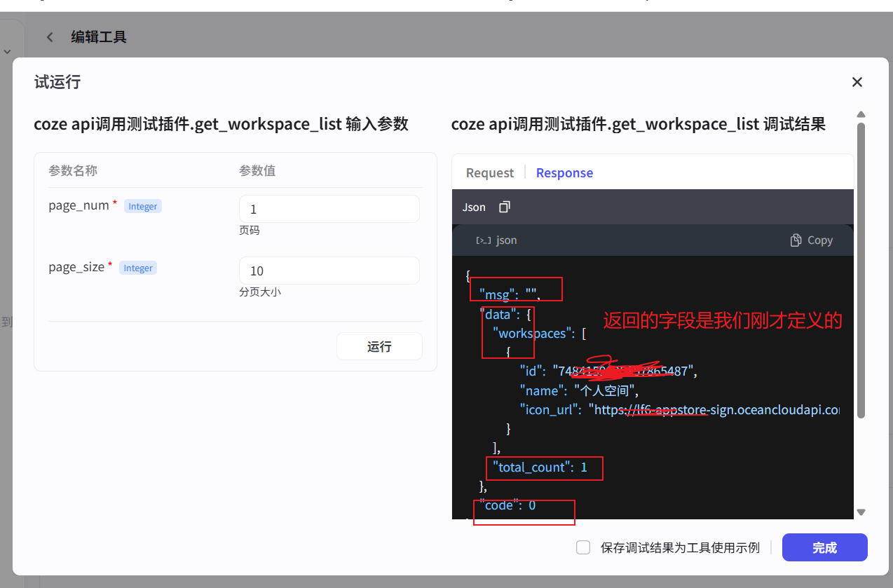The image size is (893, 588).
Task: Click the scrollbar up arrow
Action: click(861, 114)
